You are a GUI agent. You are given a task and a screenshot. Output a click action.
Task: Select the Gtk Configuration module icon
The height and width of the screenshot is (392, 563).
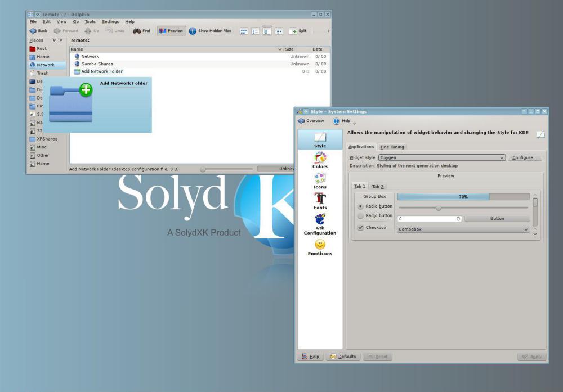[320, 224]
